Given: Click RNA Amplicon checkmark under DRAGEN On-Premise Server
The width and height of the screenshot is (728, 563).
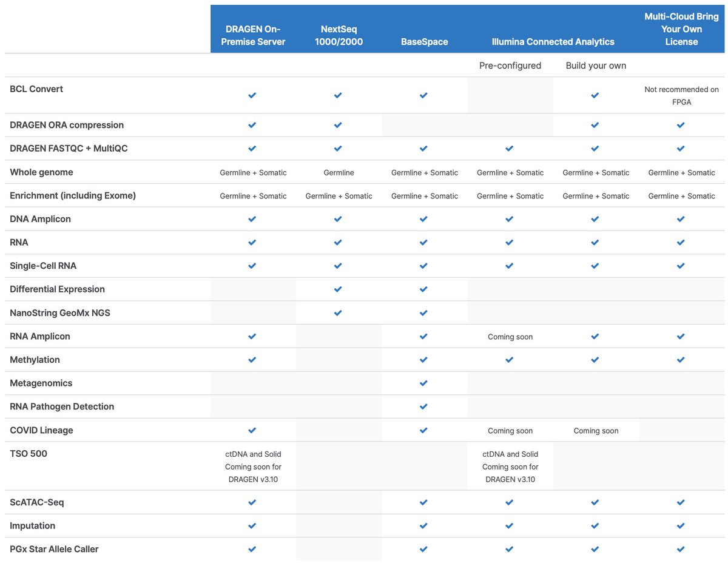Looking at the screenshot, I should pyautogui.click(x=252, y=336).
